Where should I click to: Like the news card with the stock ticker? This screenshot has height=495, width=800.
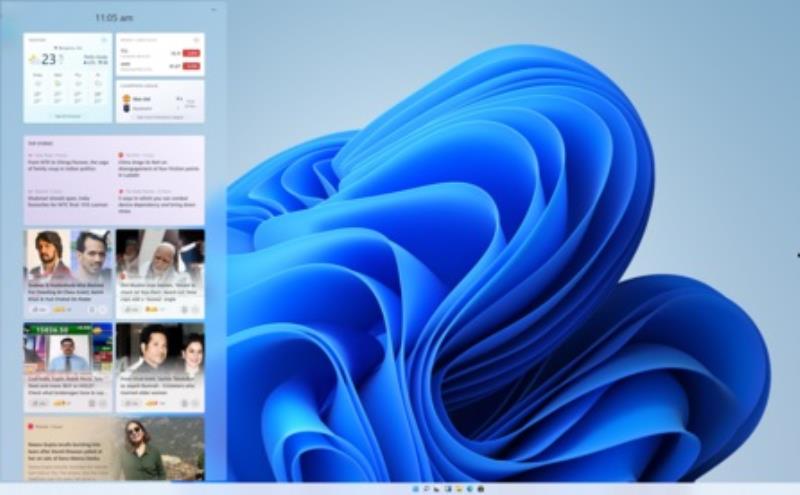coord(39,403)
